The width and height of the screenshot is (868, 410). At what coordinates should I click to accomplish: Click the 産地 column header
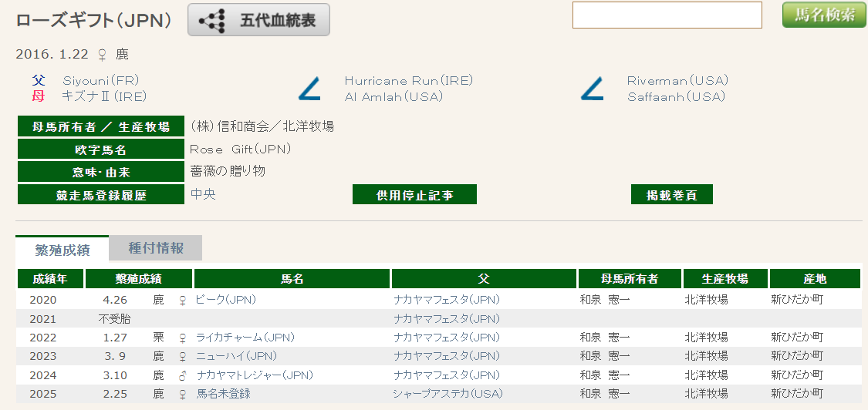tap(815, 279)
